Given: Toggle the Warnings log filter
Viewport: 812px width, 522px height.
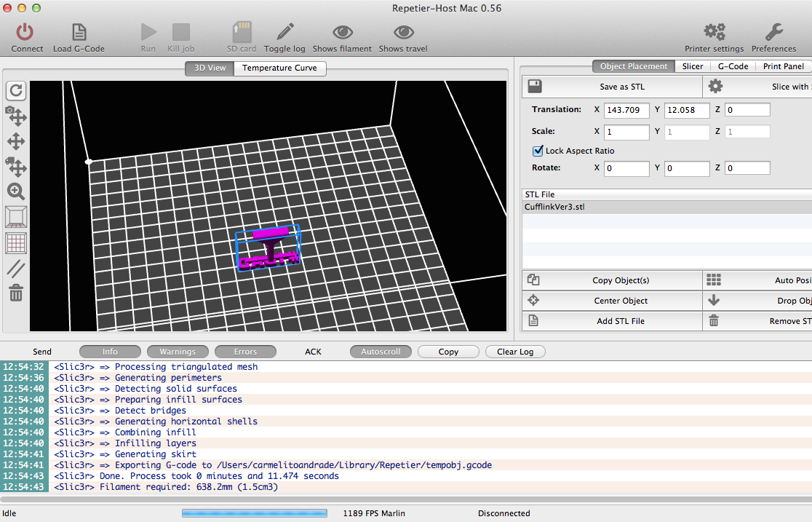Looking at the screenshot, I should pos(178,352).
